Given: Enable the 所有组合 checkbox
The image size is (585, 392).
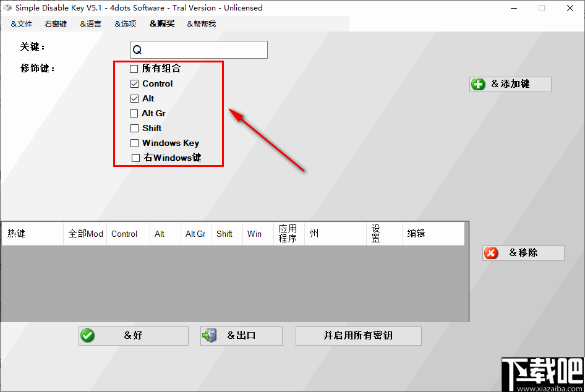Looking at the screenshot, I should [x=134, y=69].
